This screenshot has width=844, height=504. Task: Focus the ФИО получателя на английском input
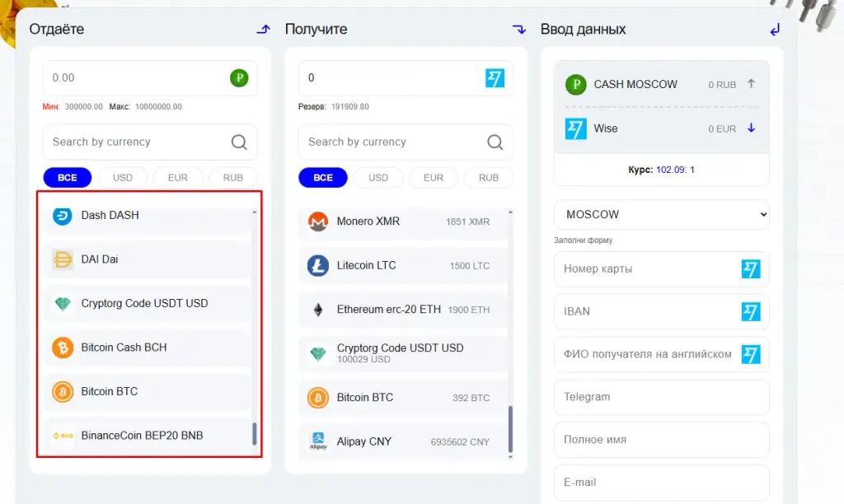click(x=662, y=354)
